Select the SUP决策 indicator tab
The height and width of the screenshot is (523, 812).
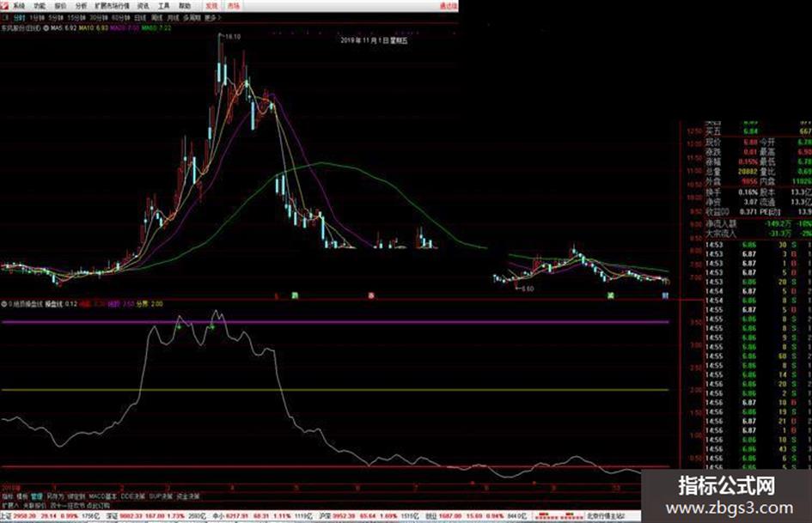(x=161, y=496)
